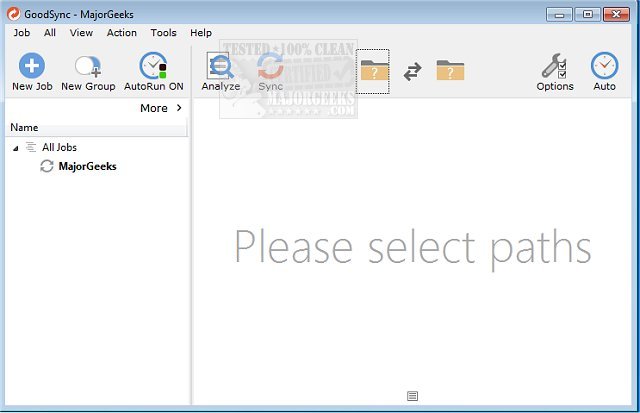Open the Tools menu
This screenshot has height=413, width=640.
click(x=163, y=33)
